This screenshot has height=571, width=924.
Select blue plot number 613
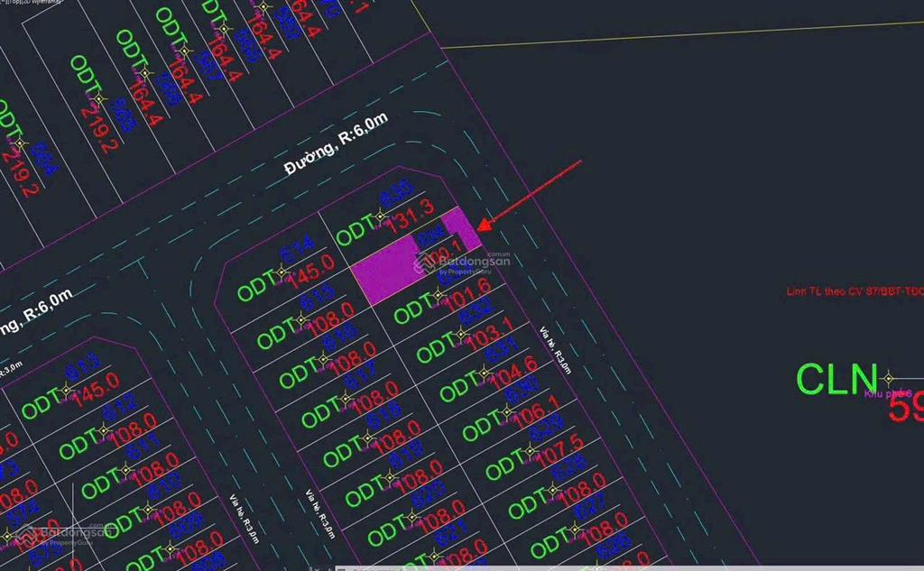pyautogui.click(x=82, y=366)
